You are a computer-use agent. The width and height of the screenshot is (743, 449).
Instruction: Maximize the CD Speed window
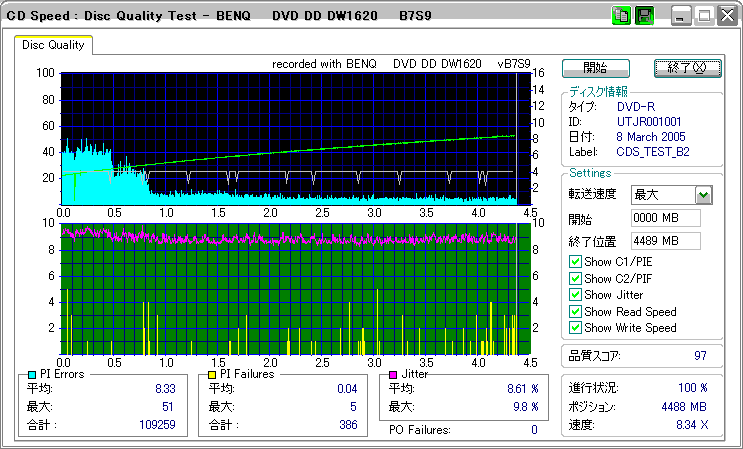(x=704, y=15)
